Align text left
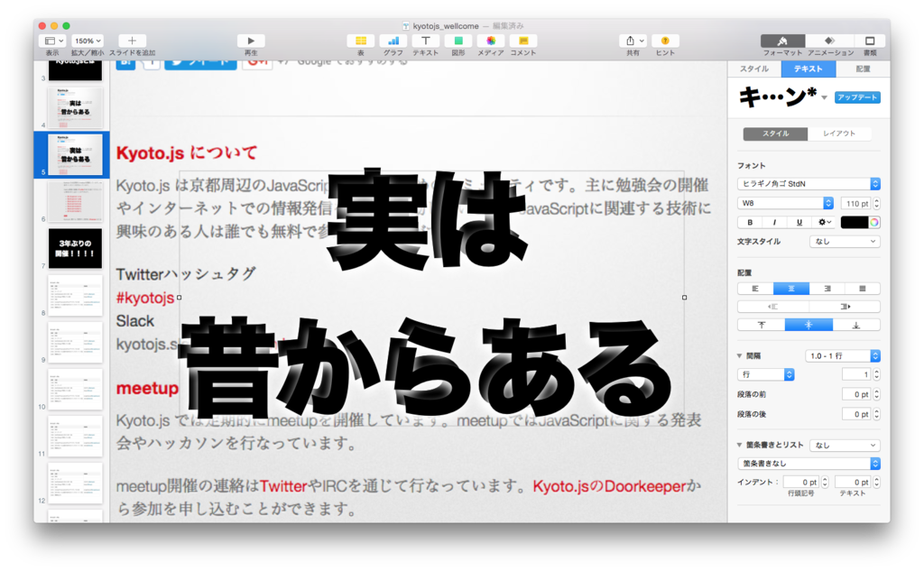This screenshot has height=571, width=924. (x=755, y=289)
